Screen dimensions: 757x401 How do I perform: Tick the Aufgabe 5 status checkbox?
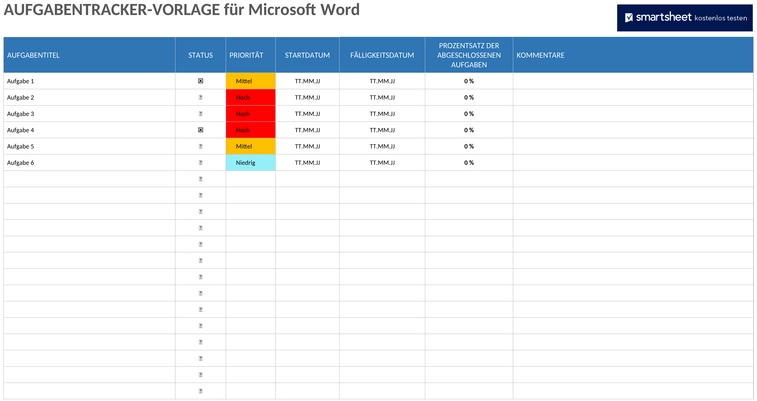[x=200, y=146]
